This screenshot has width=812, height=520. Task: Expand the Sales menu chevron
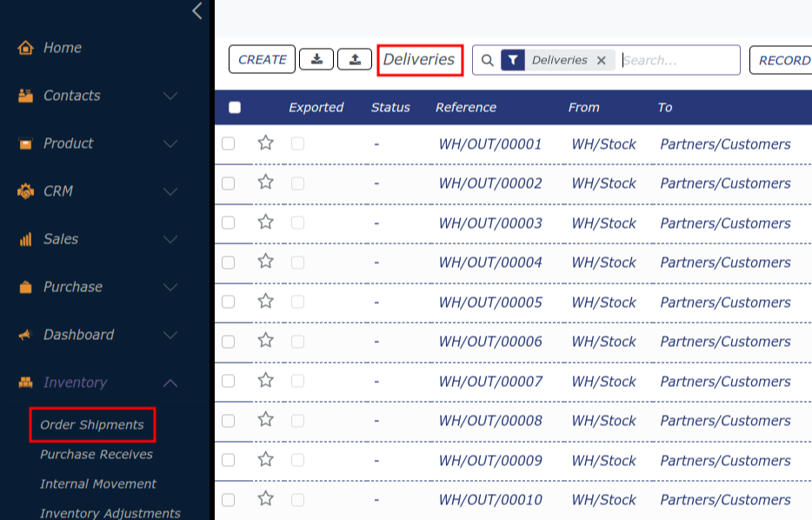pos(170,239)
